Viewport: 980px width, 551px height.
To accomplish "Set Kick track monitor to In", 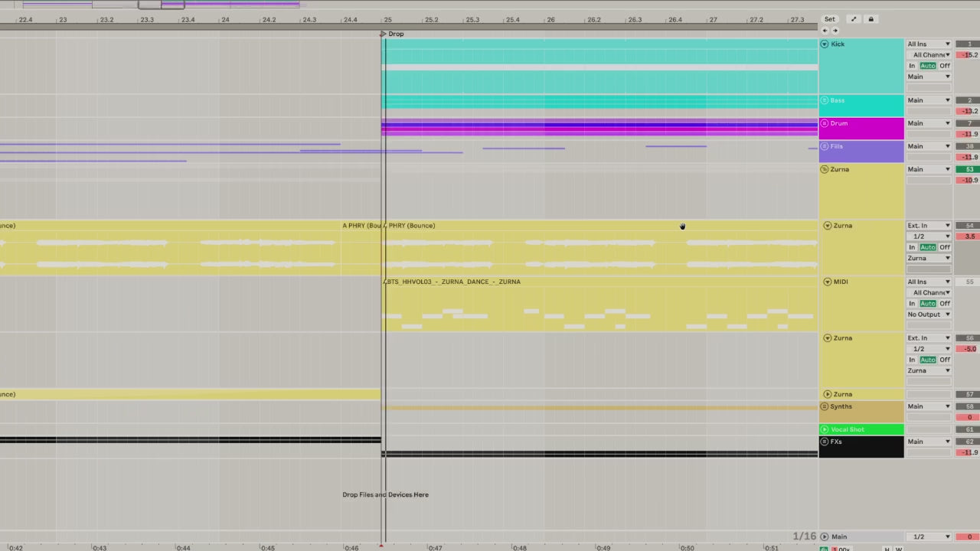I will coord(912,66).
